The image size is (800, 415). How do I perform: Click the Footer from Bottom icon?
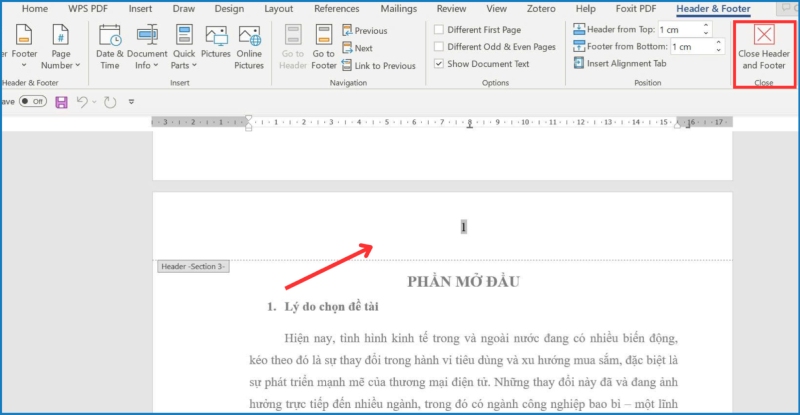click(579, 46)
